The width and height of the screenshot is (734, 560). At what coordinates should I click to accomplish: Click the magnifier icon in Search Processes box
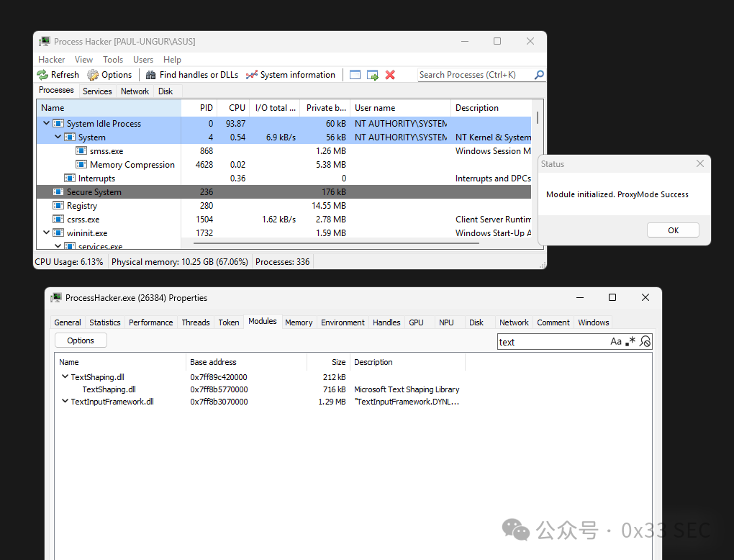click(539, 75)
